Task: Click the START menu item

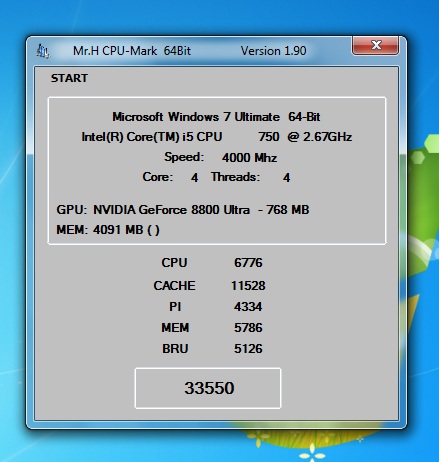Action: click(69, 78)
